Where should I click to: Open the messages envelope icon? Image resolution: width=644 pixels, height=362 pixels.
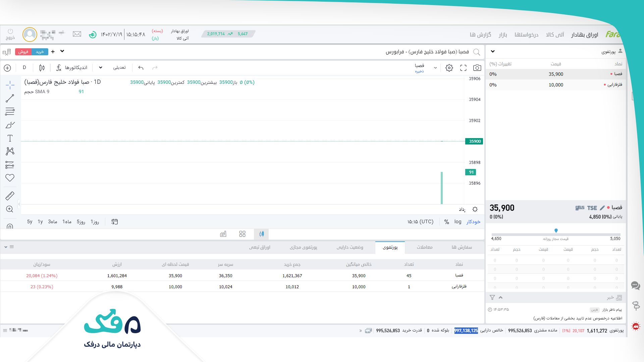[77, 34]
